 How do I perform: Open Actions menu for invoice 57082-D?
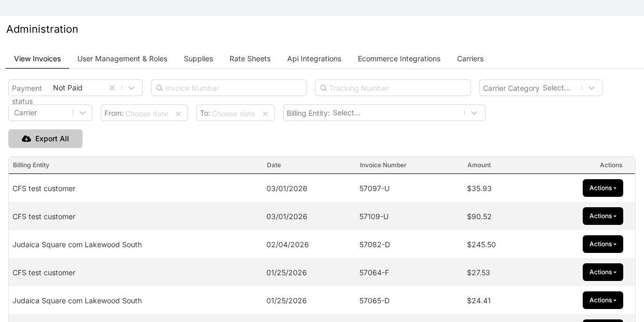pos(603,244)
